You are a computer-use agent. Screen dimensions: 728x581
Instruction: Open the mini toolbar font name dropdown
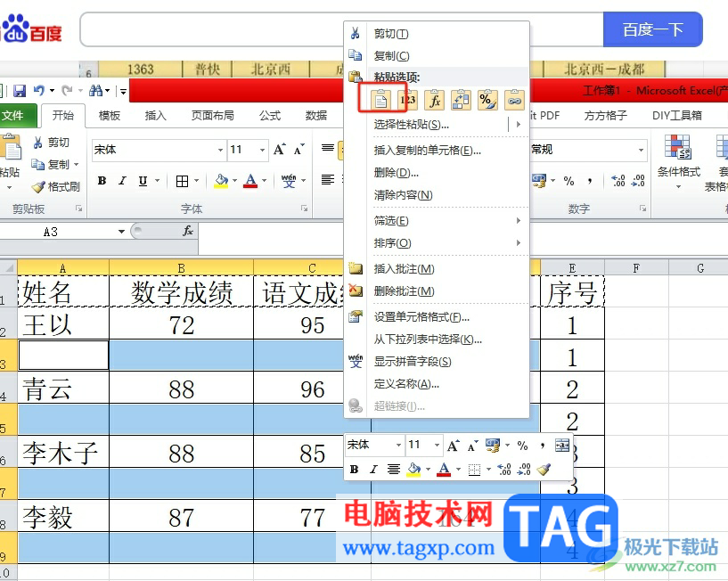[x=398, y=445]
